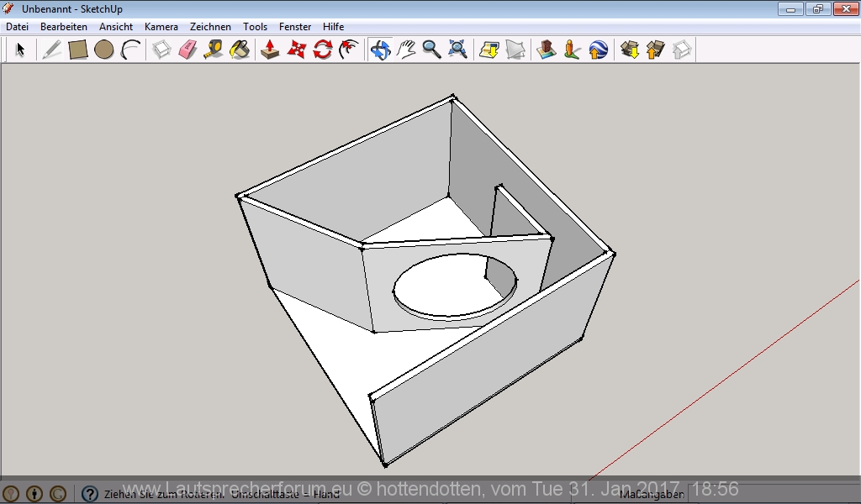Choose the Paint Bucket tool
This screenshot has height=504, width=861.
click(x=240, y=50)
